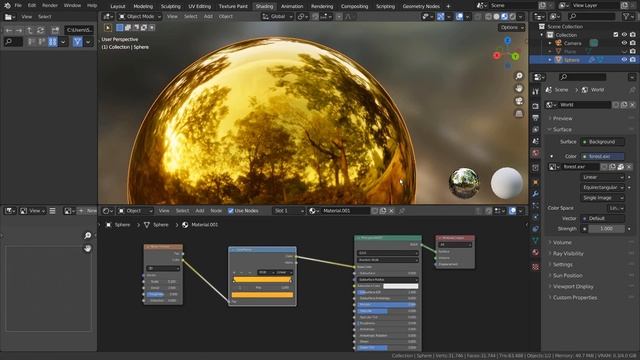
Task: Switch to Layout workspace tab
Action: [x=118, y=6]
